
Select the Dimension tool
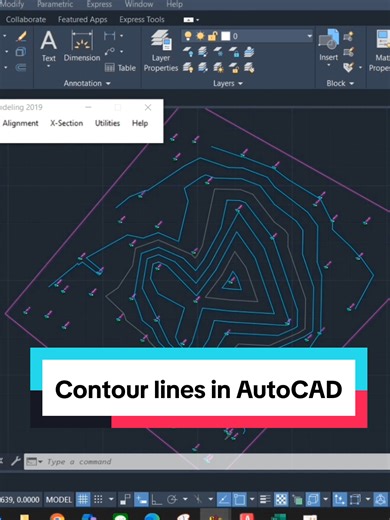click(x=82, y=46)
